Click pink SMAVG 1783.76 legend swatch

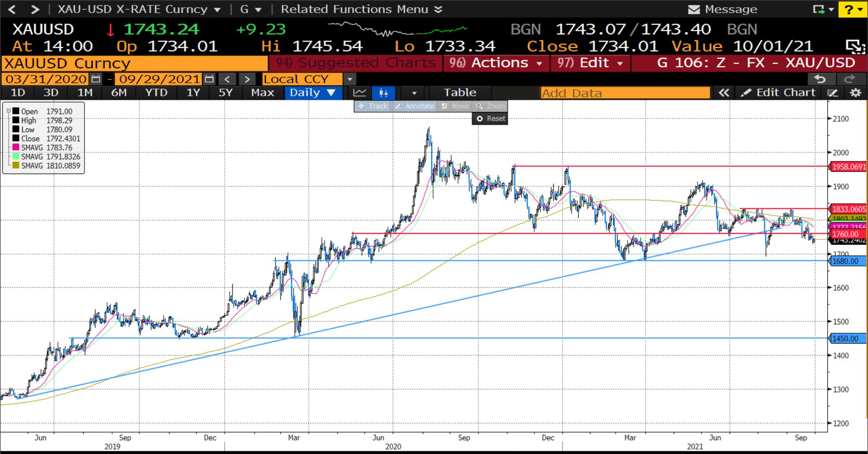pyautogui.click(x=16, y=147)
